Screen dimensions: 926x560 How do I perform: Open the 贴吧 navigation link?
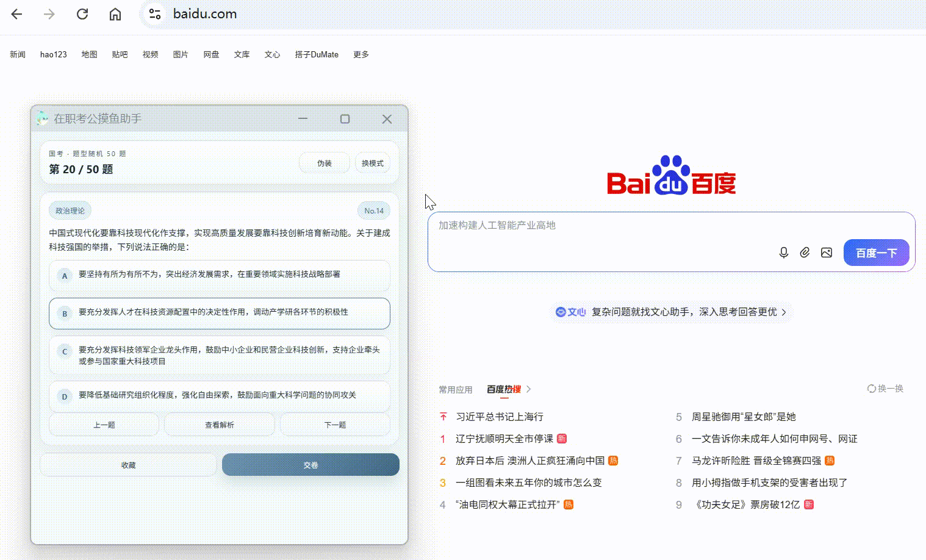tap(120, 54)
